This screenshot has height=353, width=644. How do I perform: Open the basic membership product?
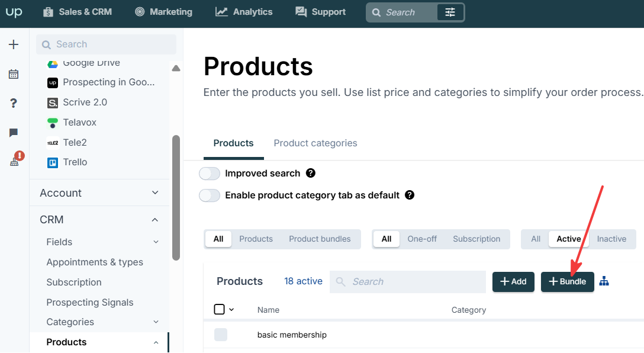pyautogui.click(x=292, y=335)
